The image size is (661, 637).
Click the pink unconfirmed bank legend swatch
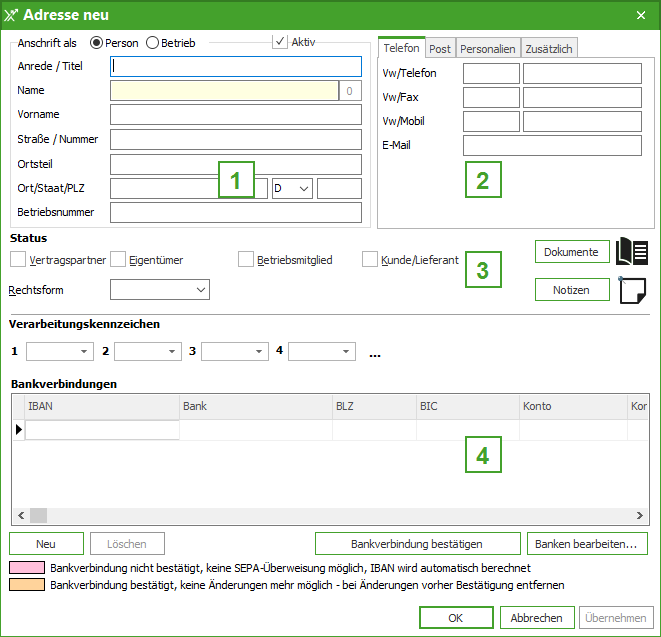27,568
